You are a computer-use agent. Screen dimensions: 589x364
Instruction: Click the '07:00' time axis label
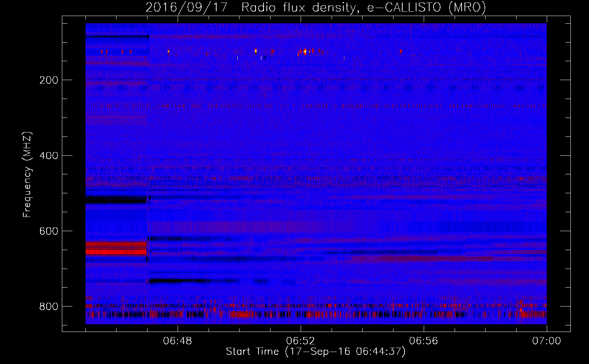[547, 341]
